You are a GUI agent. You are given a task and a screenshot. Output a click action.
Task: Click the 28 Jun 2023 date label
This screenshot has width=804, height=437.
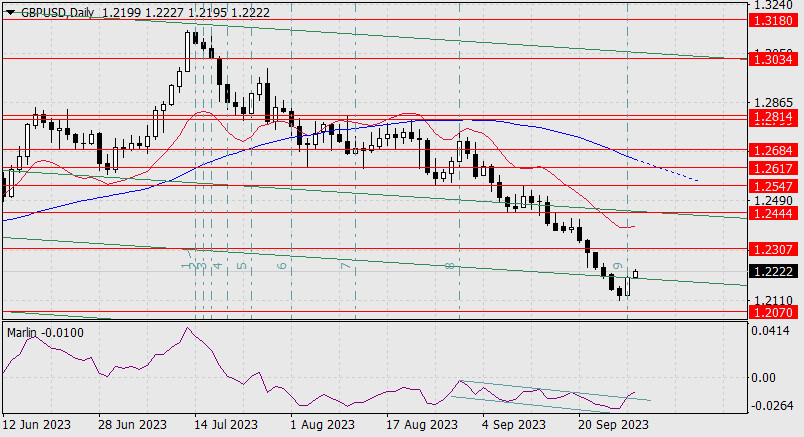(132, 425)
